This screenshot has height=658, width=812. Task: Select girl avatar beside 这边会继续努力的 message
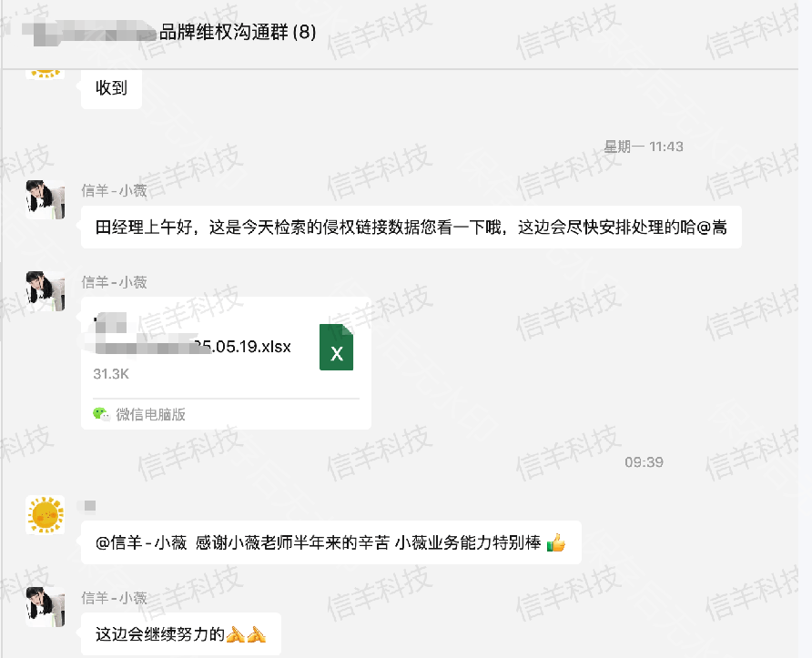coord(46,607)
